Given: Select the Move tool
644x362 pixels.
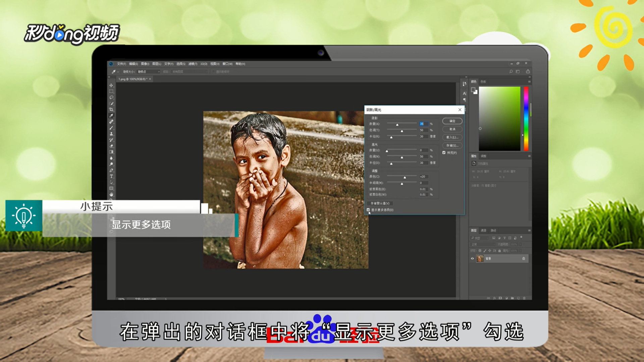Looking at the screenshot, I should point(111,85).
